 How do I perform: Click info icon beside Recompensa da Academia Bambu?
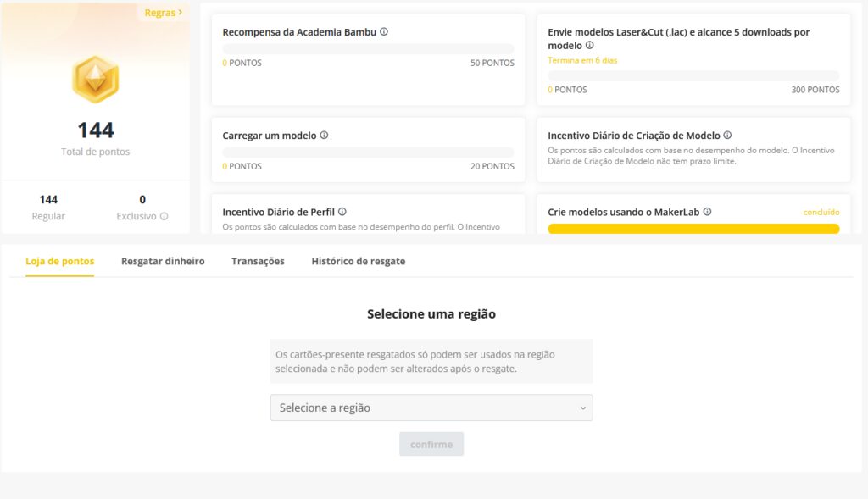pyautogui.click(x=384, y=32)
